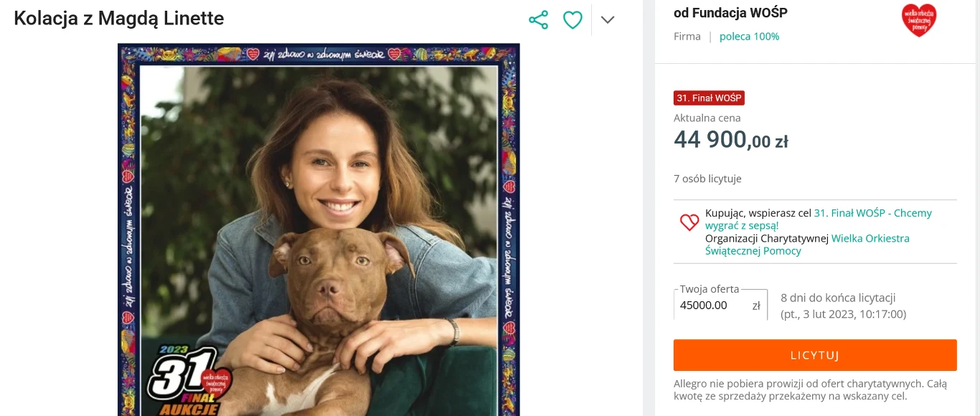Viewport: 980px width, 416px height.
Task: Click the auction title 'Kolacja z Magdą Linette'
Action: coord(119,19)
